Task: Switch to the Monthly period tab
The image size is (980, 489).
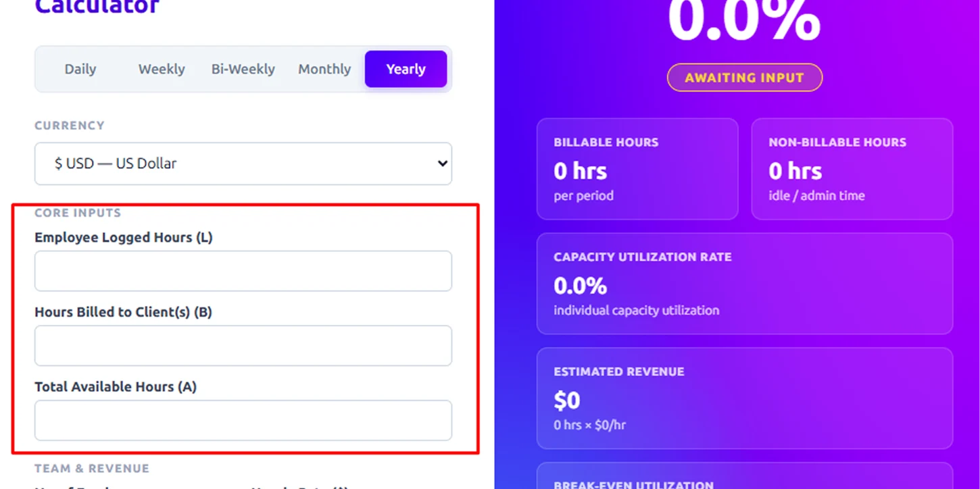Action: (x=324, y=69)
